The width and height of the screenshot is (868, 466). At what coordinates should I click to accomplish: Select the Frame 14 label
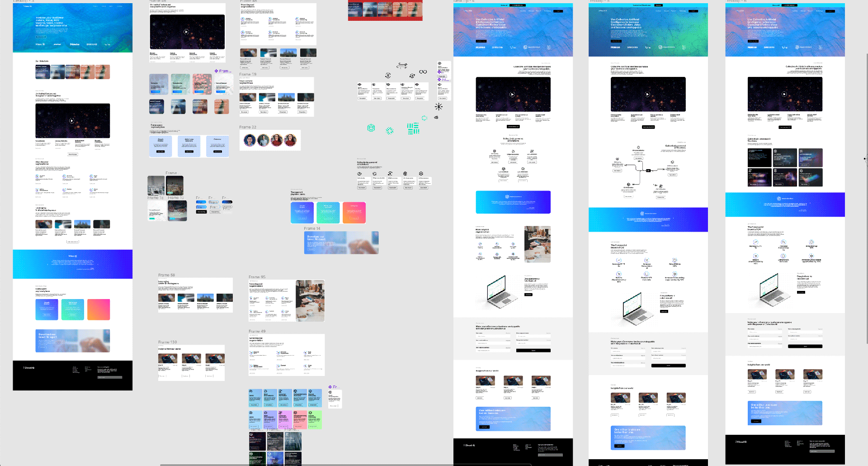coord(312,228)
